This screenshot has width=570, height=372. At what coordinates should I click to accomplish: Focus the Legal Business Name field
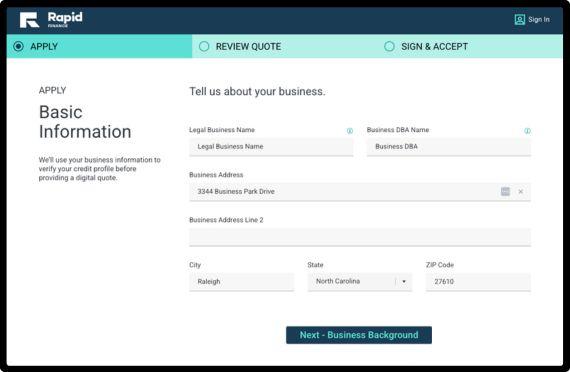271,147
